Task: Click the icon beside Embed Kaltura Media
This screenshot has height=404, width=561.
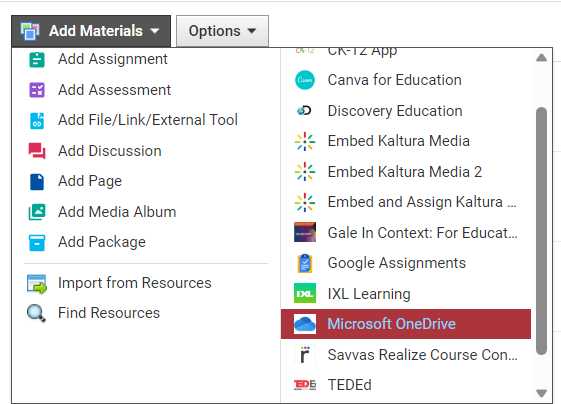Action: [305, 141]
